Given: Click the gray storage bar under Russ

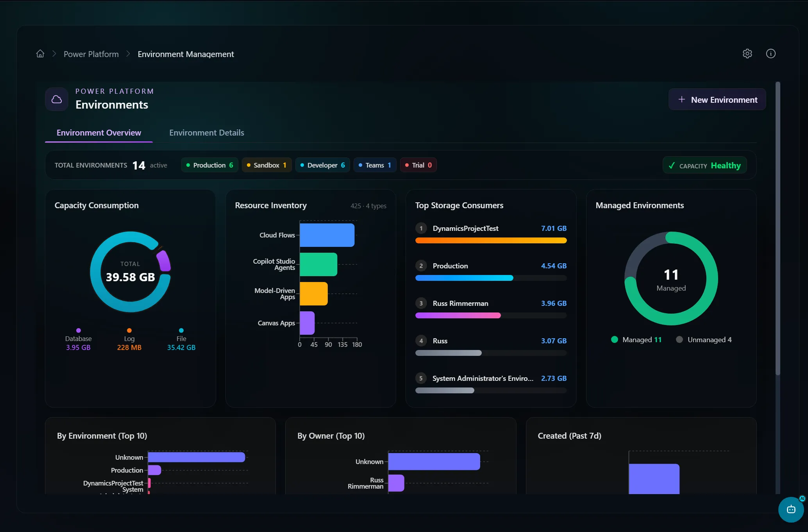Looking at the screenshot, I should 449,353.
